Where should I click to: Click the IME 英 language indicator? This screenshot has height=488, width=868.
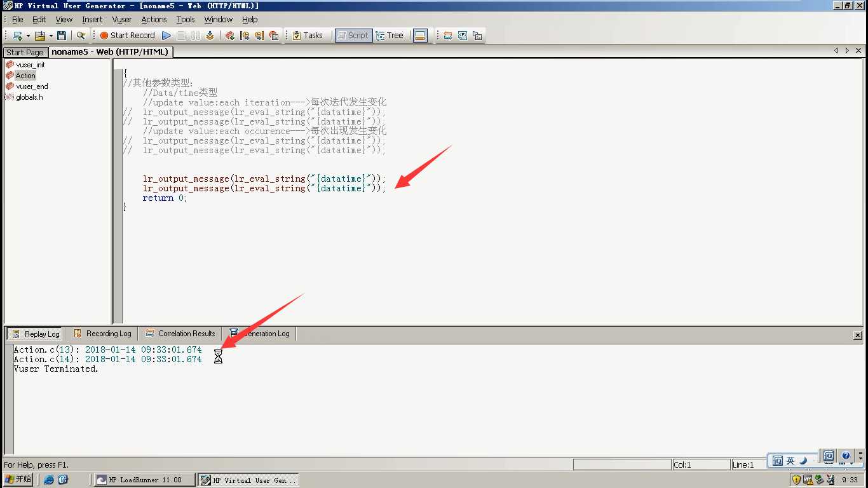(790, 461)
